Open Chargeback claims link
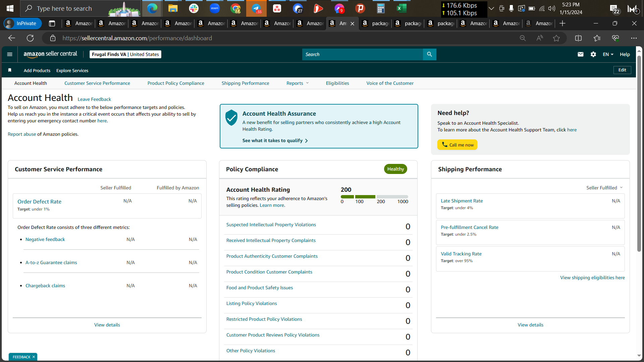644x362 pixels. point(45,286)
